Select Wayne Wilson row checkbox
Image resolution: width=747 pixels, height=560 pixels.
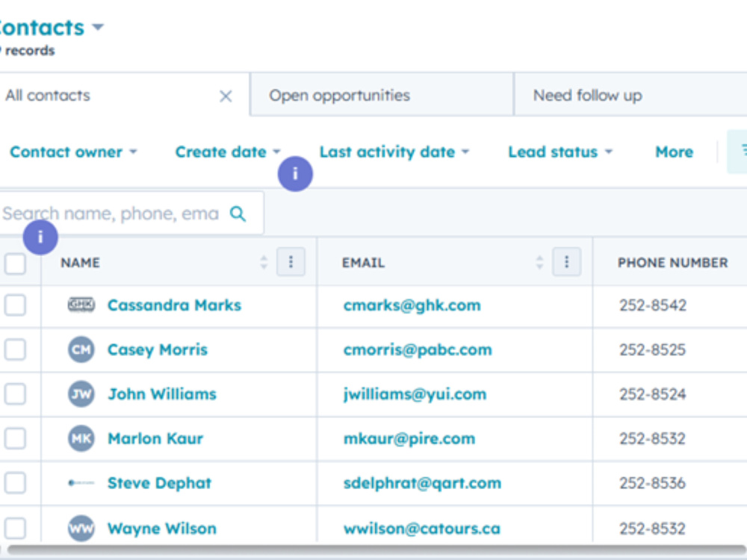(x=15, y=528)
